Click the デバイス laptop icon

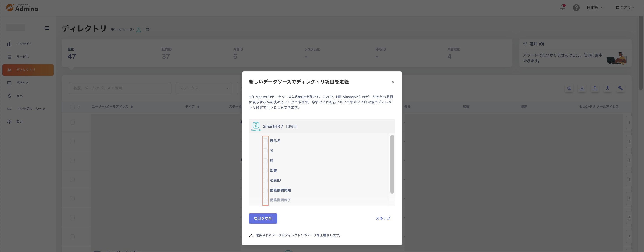(x=9, y=83)
